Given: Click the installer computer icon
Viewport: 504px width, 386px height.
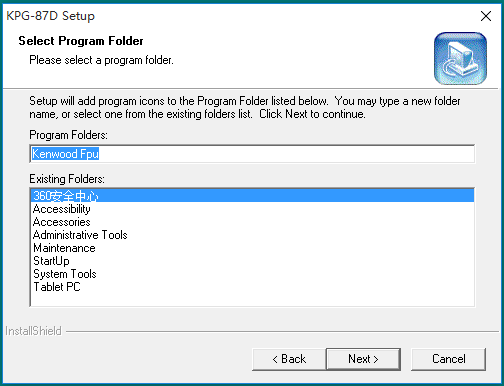Looking at the screenshot, I should click(x=460, y=58).
